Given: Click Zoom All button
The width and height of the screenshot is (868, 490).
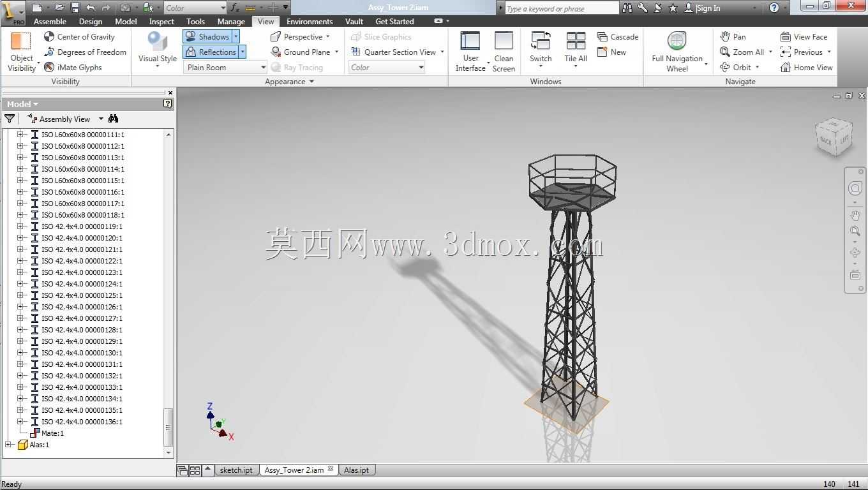Looking at the screenshot, I should (742, 52).
